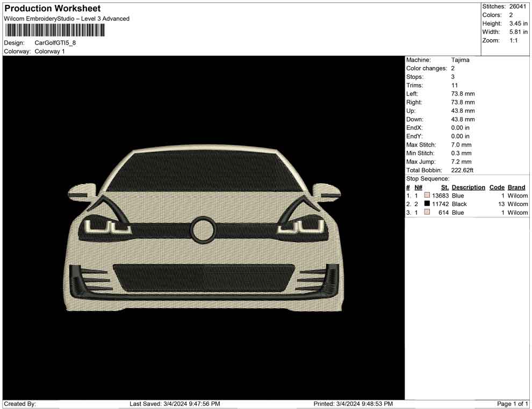
Task: Select the color swatch for stop 3
Action: point(427,213)
